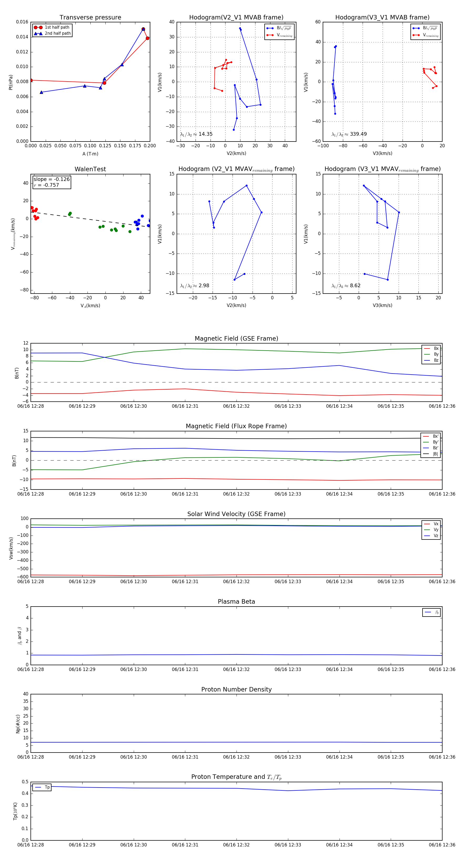Click the 'Vx' legend entry in solar wind panel
This screenshot has width=473, height=868.
[x=431, y=524]
